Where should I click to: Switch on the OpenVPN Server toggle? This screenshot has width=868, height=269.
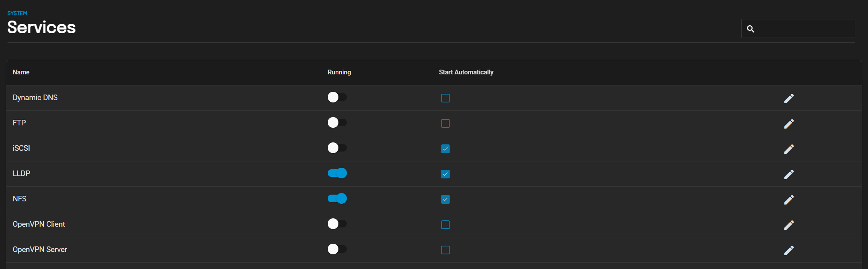[337, 249]
